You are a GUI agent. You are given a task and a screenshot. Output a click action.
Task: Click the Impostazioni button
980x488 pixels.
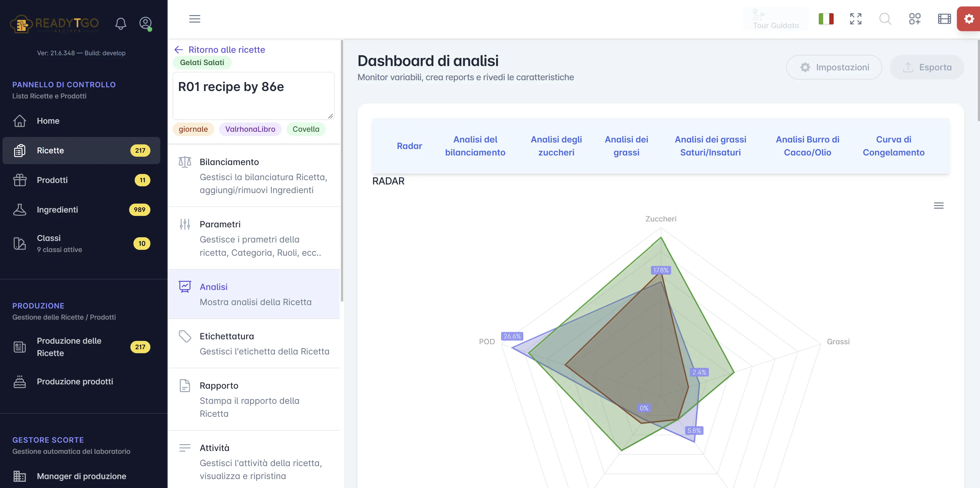834,67
